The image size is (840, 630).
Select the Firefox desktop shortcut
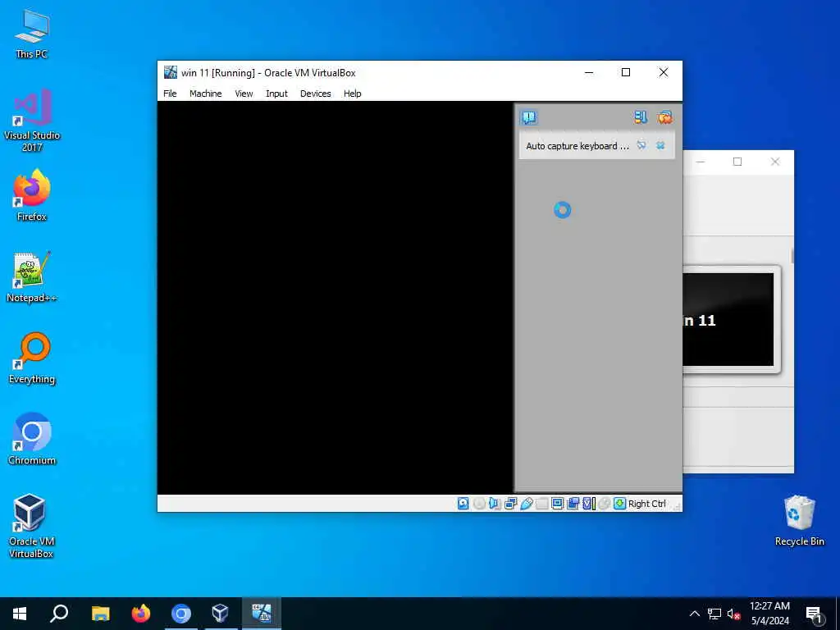coord(32,195)
